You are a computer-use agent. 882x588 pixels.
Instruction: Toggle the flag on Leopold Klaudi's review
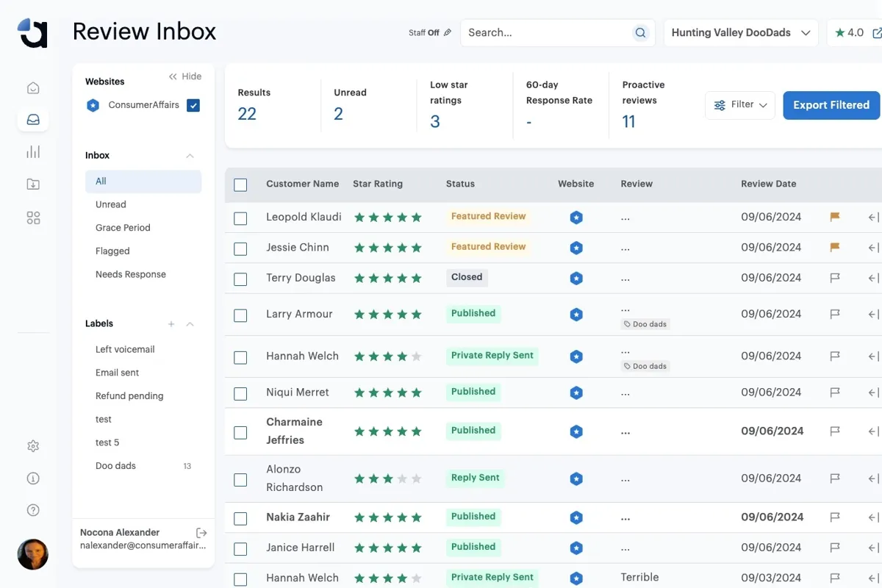coord(835,217)
